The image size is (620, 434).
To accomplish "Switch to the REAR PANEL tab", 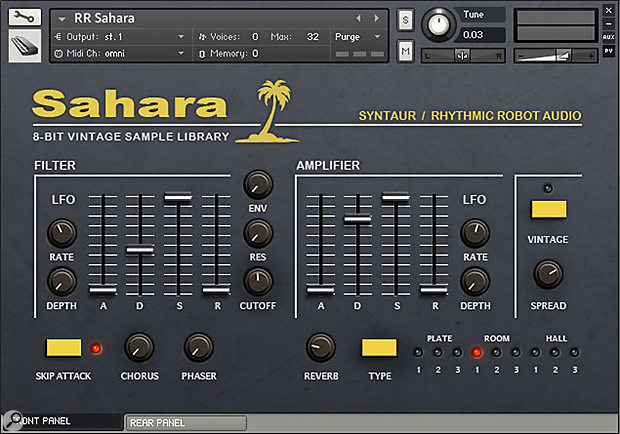I will [x=186, y=423].
